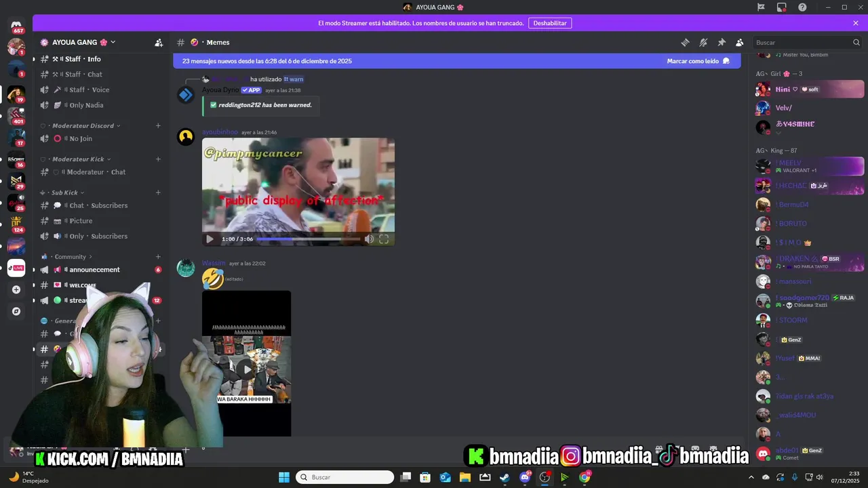
Task: Create channel in Sub Kick category
Action: 158,192
